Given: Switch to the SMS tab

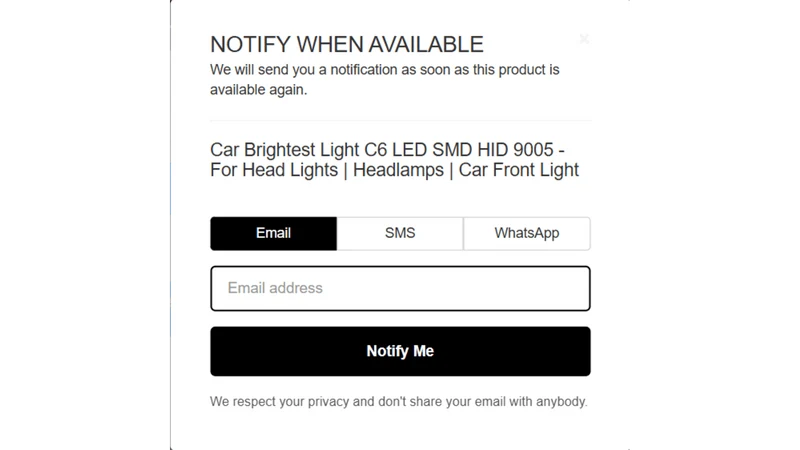Looking at the screenshot, I should point(400,233).
